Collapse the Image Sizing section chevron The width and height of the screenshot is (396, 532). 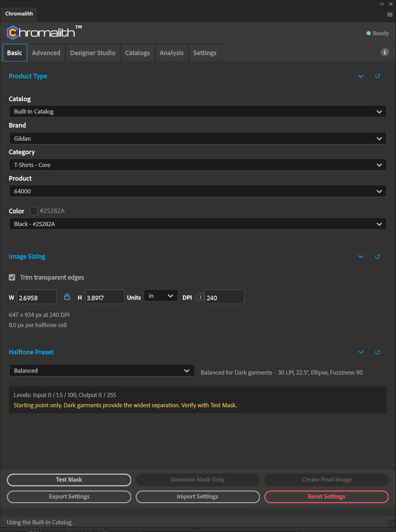(361, 257)
